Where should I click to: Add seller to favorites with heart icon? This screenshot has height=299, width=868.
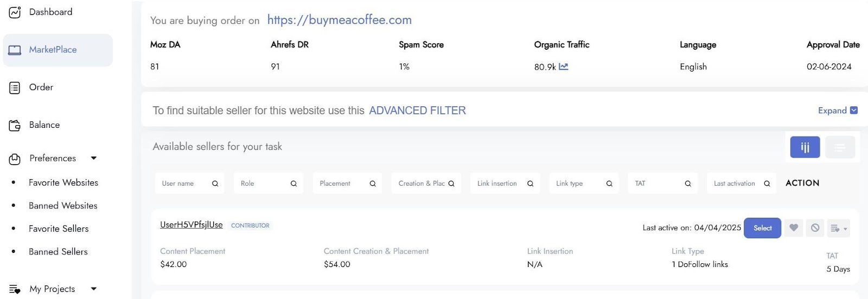(794, 228)
